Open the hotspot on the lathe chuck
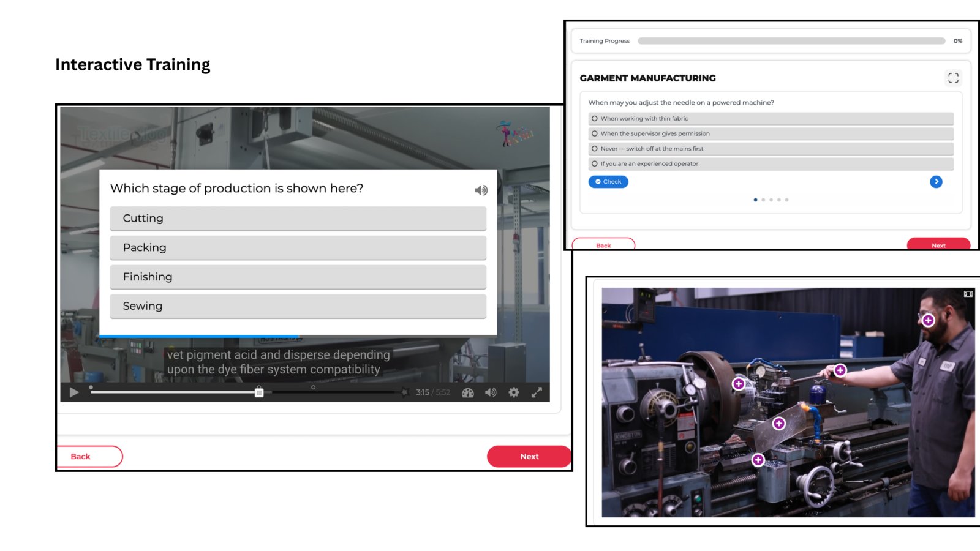This screenshot has width=980, height=551. click(x=739, y=384)
